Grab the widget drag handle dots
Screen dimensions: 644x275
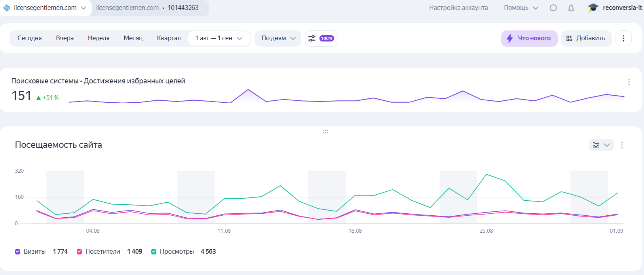(x=325, y=132)
